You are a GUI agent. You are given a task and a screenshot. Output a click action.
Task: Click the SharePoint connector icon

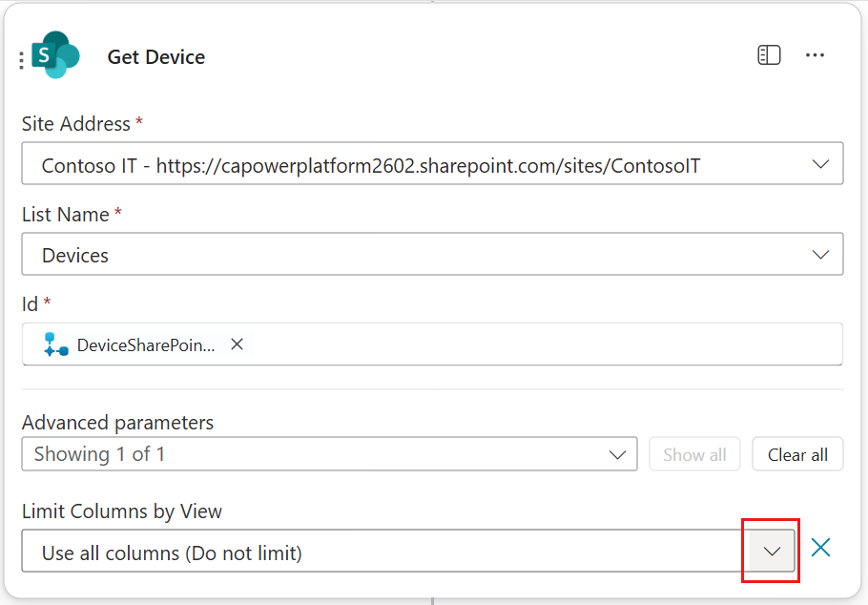55,54
